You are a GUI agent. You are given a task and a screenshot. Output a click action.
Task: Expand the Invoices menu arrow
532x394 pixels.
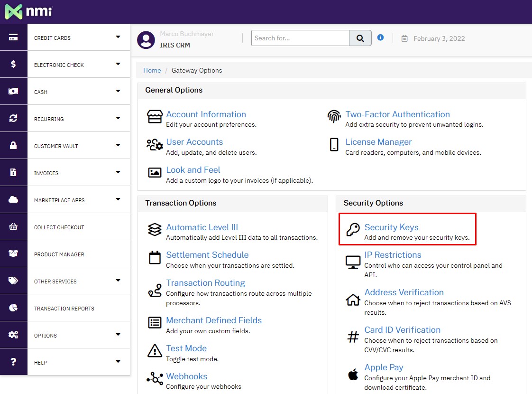tap(118, 172)
